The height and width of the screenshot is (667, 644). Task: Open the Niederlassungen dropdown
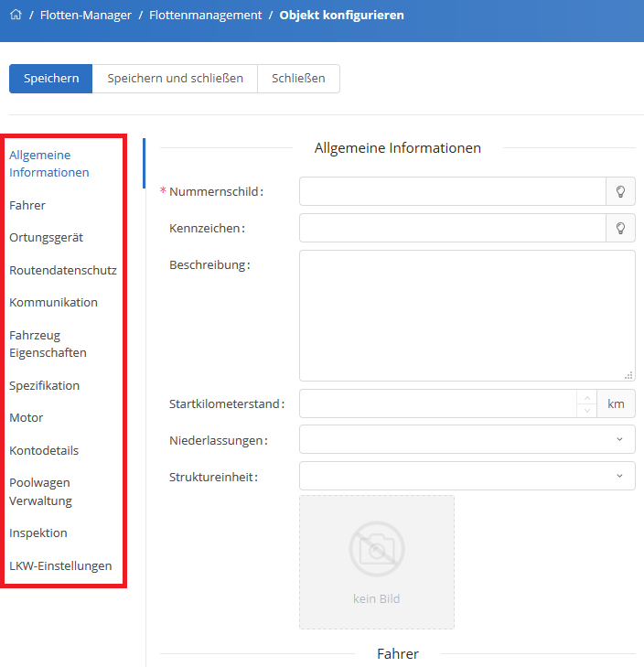tap(467, 439)
